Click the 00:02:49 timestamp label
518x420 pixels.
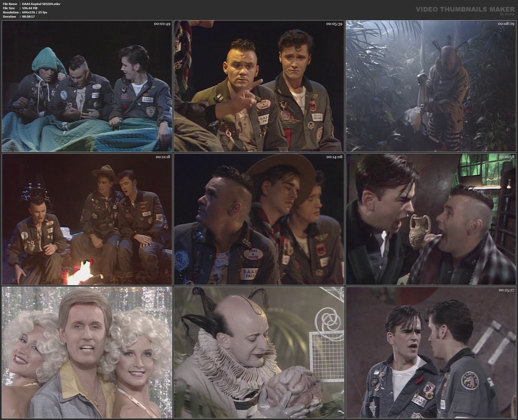point(162,24)
